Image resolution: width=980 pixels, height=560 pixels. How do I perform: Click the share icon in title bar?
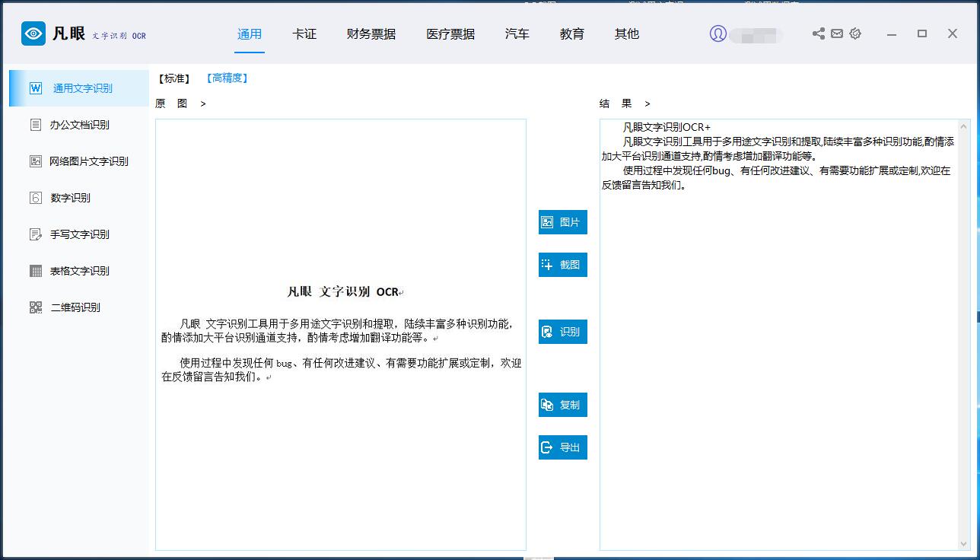click(819, 33)
